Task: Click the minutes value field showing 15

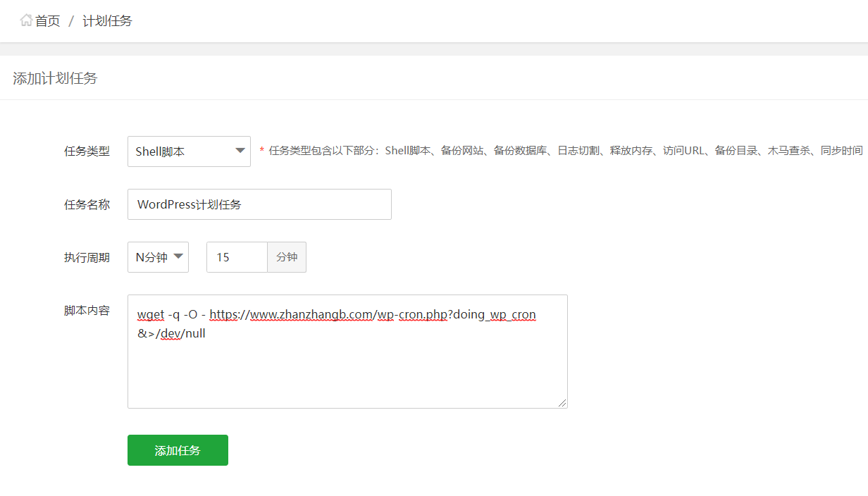Action: (237, 257)
